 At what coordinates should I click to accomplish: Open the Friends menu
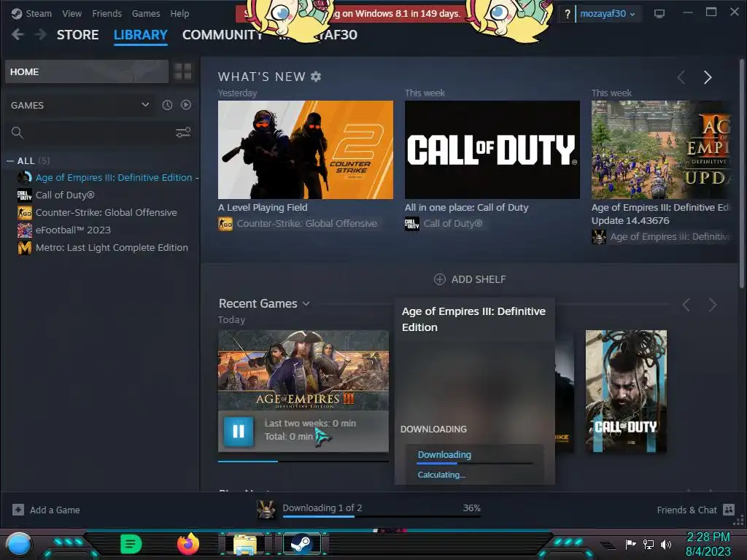(107, 13)
